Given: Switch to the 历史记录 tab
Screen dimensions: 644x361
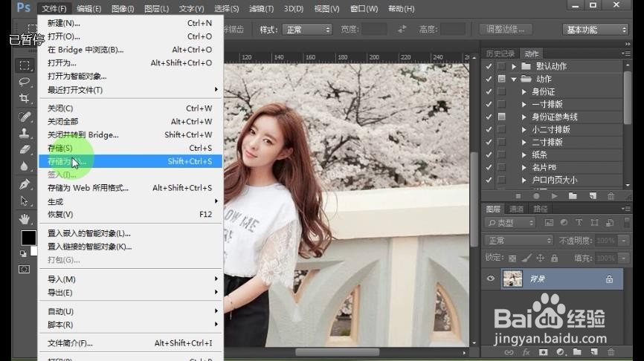Looking at the screenshot, I should [x=500, y=53].
